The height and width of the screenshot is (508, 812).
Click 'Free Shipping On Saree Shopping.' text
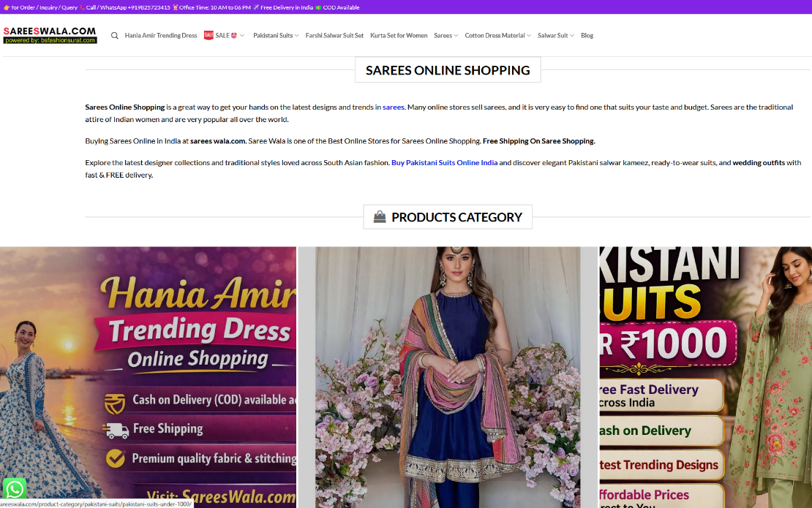539,141
